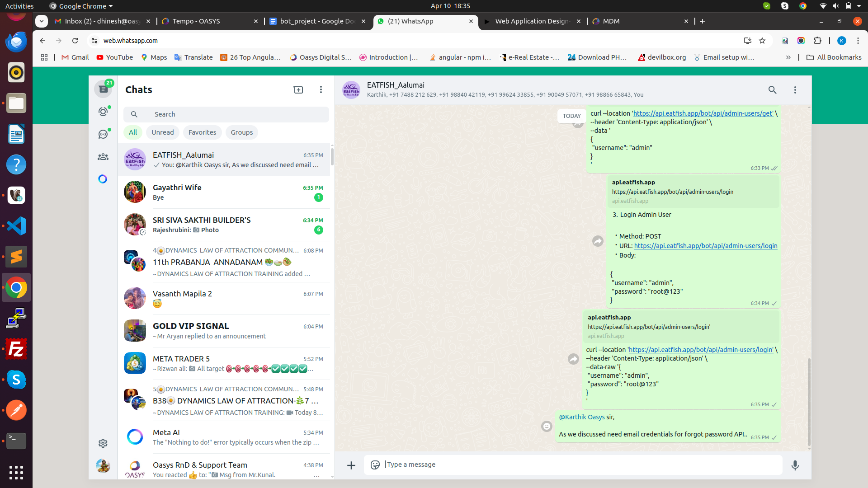Click the attach plus icon
The width and height of the screenshot is (868, 488).
click(351, 465)
